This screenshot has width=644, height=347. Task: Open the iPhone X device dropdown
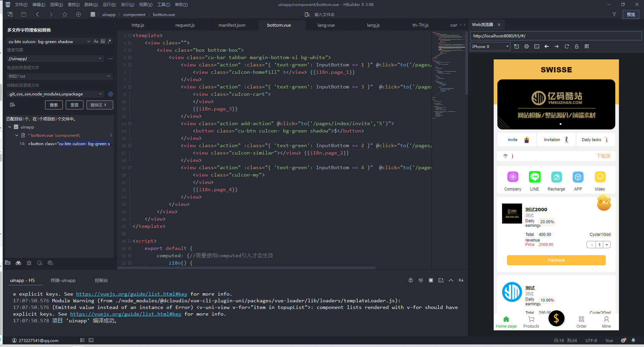click(490, 46)
